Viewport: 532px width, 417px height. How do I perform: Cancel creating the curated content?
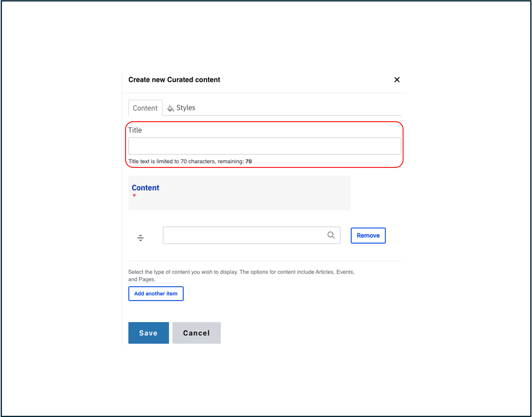point(196,333)
